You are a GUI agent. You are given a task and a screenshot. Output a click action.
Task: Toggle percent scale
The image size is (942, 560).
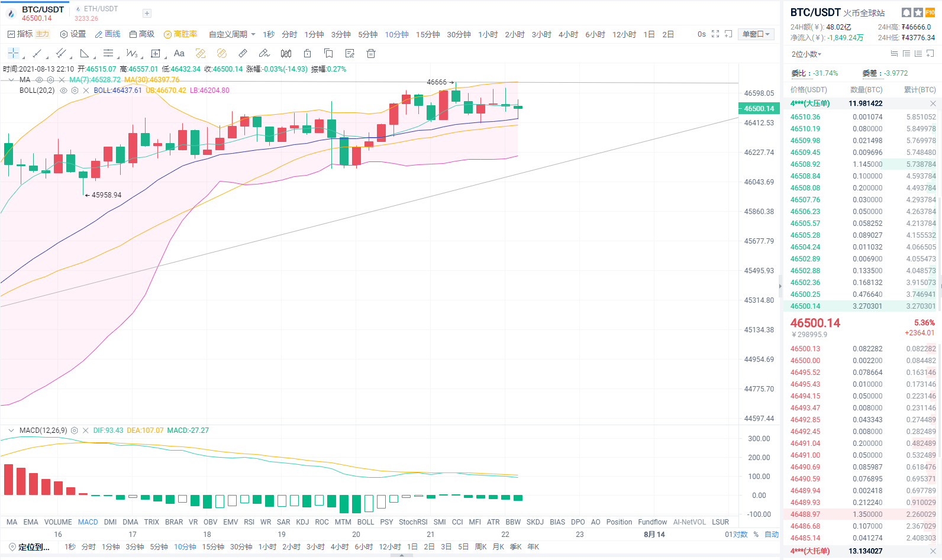[x=756, y=535]
